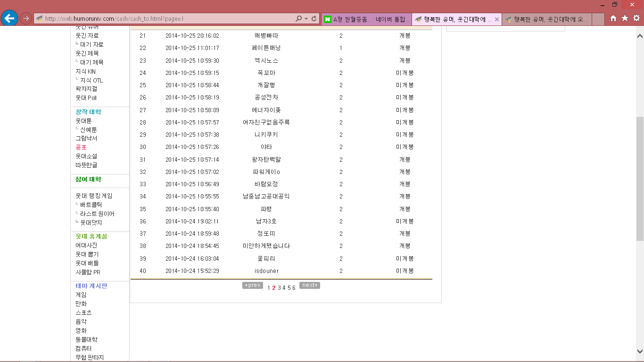644x362 pixels.
Task: Open the browser home icon
Action: pyautogui.click(x=613, y=18)
